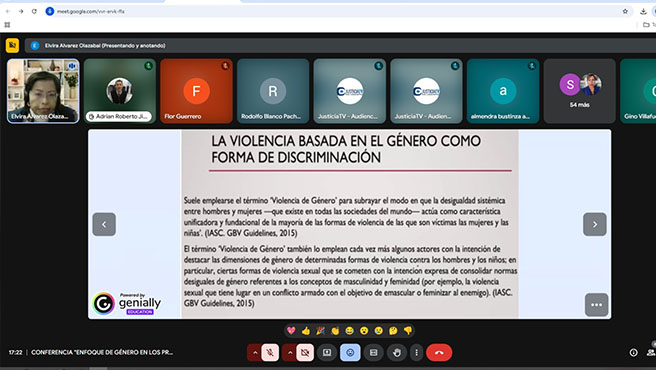Click the slide title LA VIOLENCIA BASADA

pos(346,149)
